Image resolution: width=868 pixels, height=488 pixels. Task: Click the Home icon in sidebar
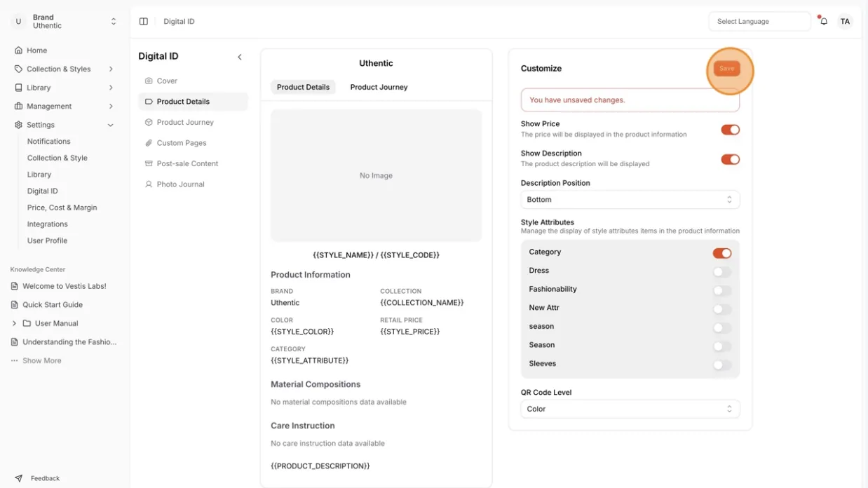coord(18,50)
